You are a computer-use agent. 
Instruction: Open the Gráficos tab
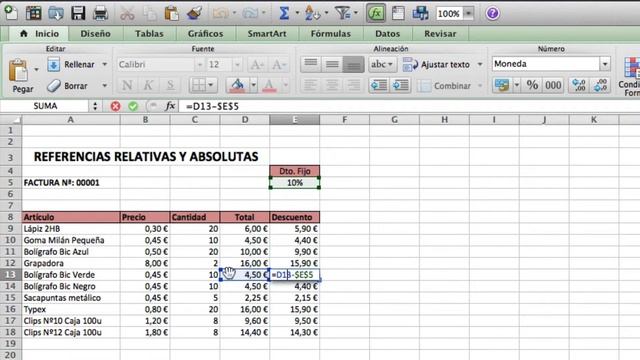205,33
